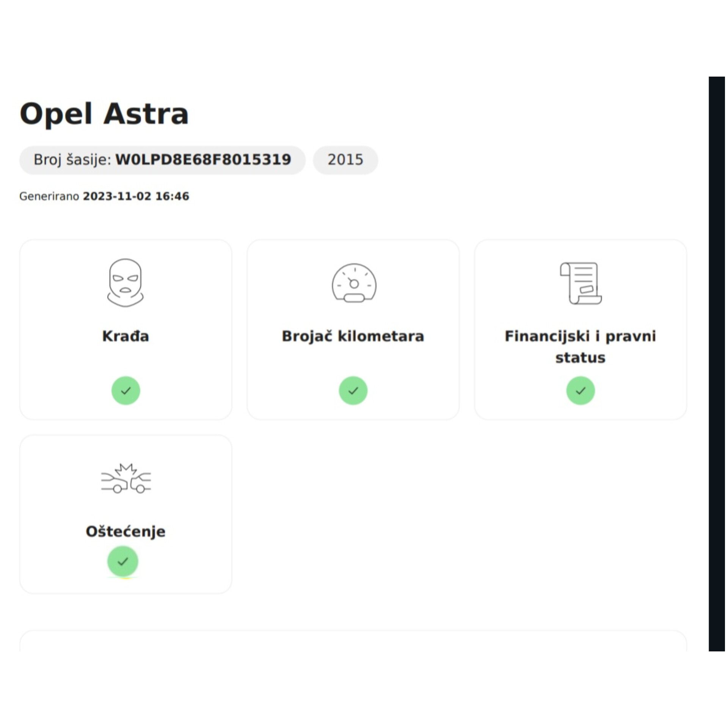Click the balaclava theft icon

[126, 282]
